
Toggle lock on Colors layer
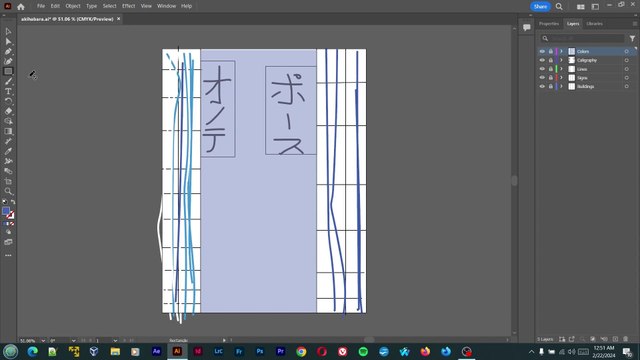551,51
